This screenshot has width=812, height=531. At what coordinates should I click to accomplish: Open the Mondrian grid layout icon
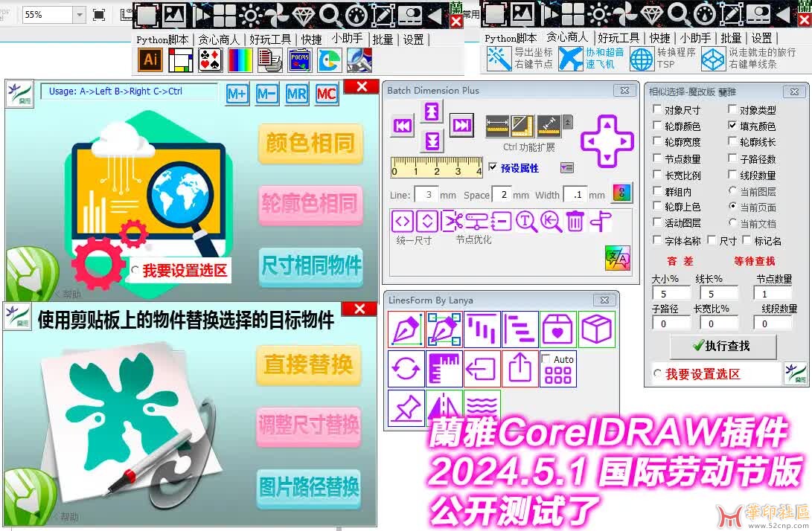(181, 60)
